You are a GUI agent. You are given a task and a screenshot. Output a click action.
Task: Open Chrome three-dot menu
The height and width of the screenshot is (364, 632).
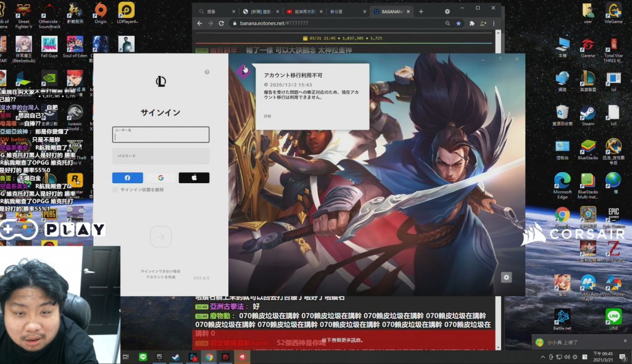494,23
